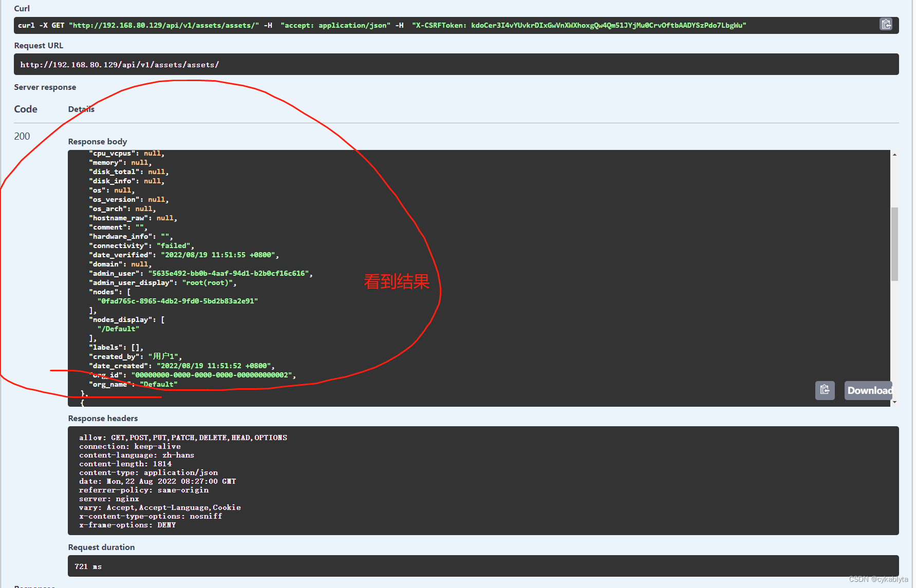Click the Response body label
The image size is (916, 588).
[97, 142]
